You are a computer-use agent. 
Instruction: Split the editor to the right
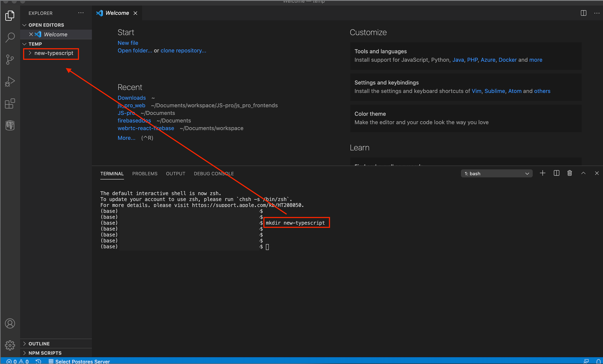tap(583, 13)
